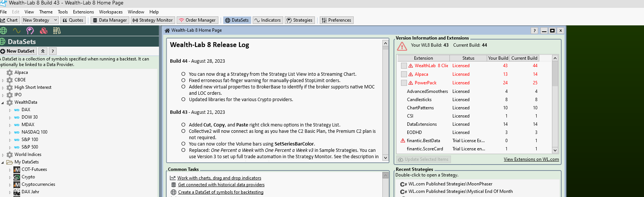Screen dimensions: 644x197
Task: Expand the CBOE tree node
Action: 3,80
